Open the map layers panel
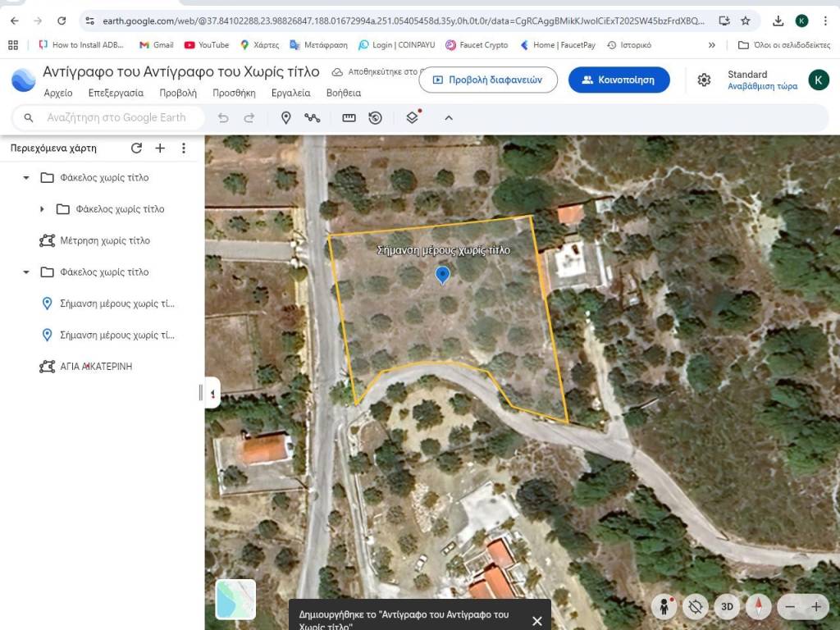Screen dimensions: 840x630 coord(413,118)
